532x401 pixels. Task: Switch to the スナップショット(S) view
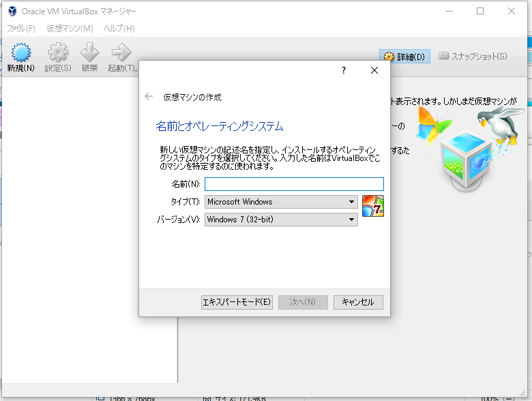[x=473, y=57]
